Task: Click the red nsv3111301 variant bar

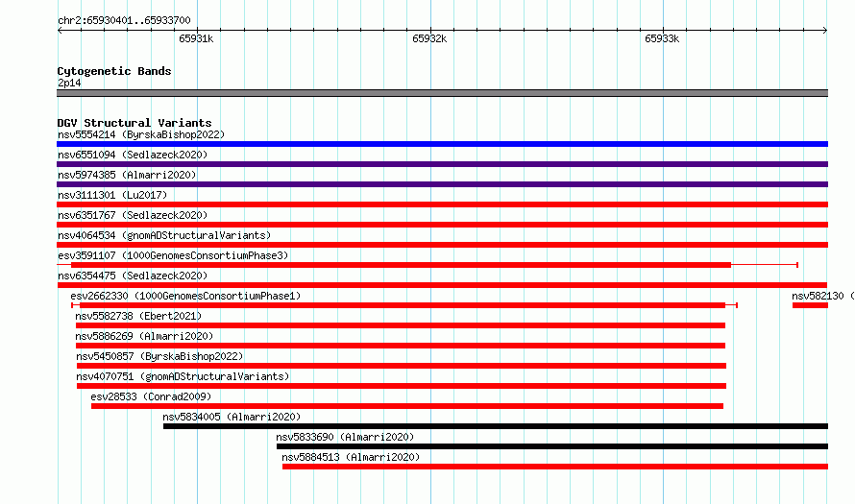Action: tap(442, 204)
